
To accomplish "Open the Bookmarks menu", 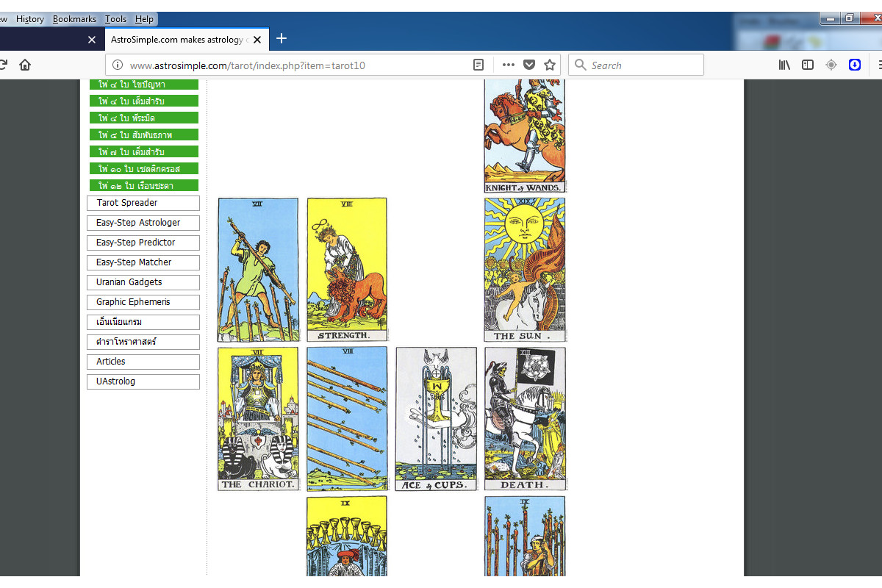I will [74, 19].
